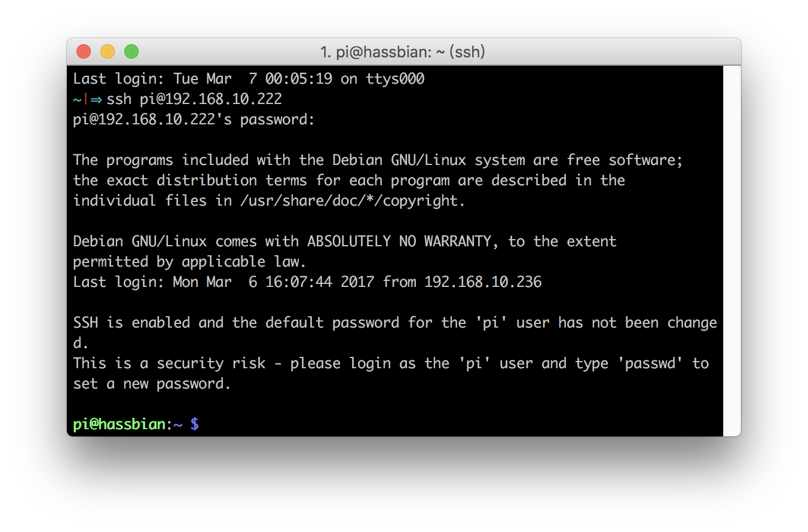The width and height of the screenshot is (808, 532).
Task: Click the green pi@hassbian prompt text
Action: (x=119, y=424)
